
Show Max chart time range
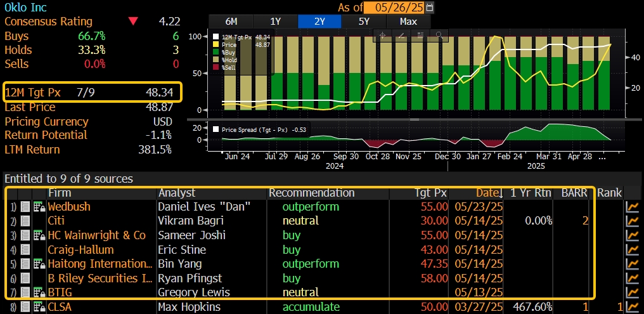pos(408,21)
